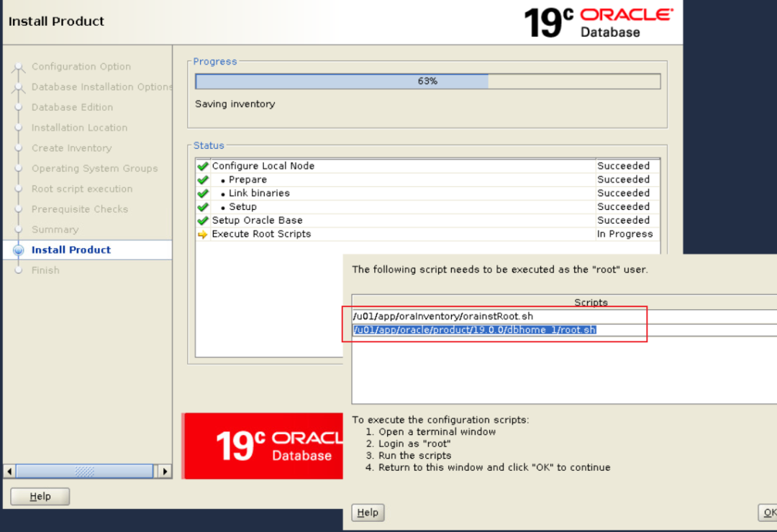Click the Setup Oracle Base row text

point(257,221)
